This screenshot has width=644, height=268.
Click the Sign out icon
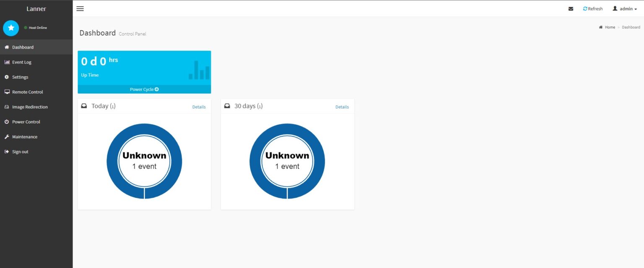[x=7, y=152]
